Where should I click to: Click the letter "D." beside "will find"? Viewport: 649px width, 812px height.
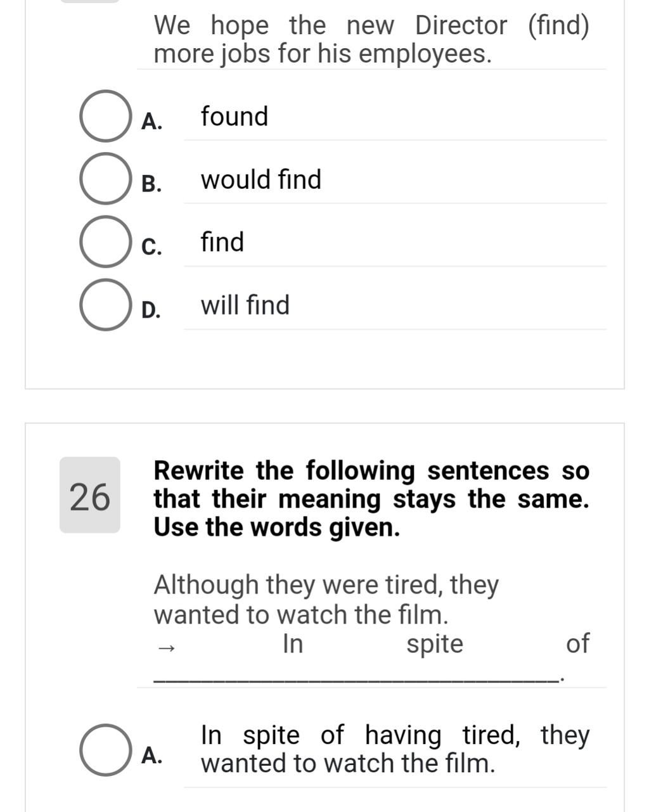point(151,310)
